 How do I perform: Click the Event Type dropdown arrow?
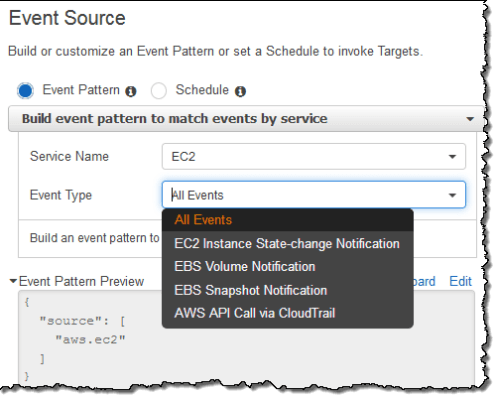pos(452,195)
